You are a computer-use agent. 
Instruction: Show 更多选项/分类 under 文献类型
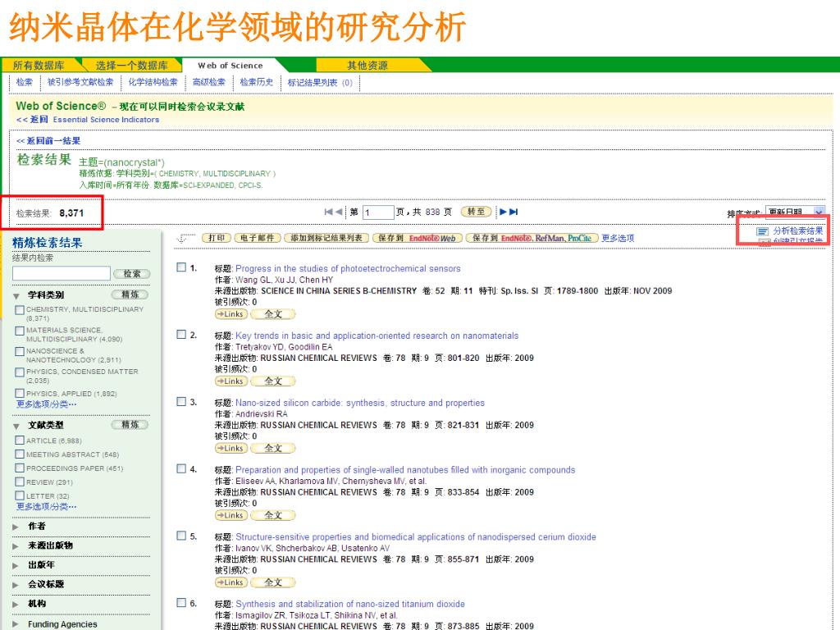[46, 507]
